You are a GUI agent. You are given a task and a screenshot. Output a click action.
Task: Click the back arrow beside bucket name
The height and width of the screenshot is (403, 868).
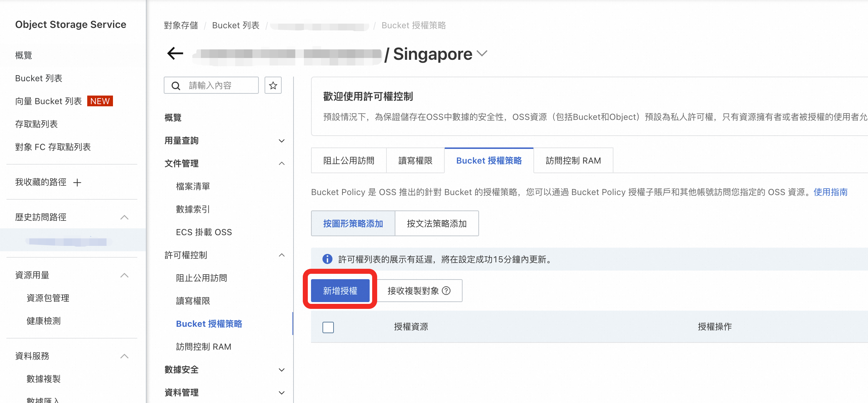click(x=175, y=54)
